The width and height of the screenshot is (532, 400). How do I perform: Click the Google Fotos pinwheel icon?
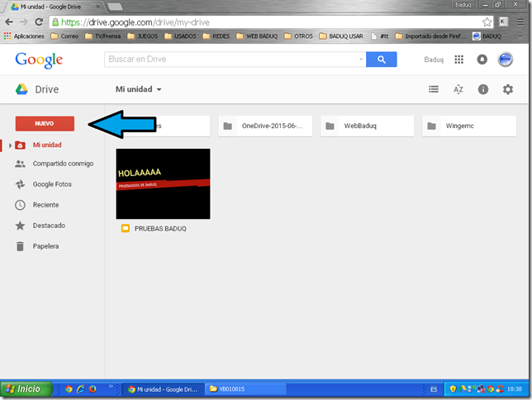click(x=20, y=184)
